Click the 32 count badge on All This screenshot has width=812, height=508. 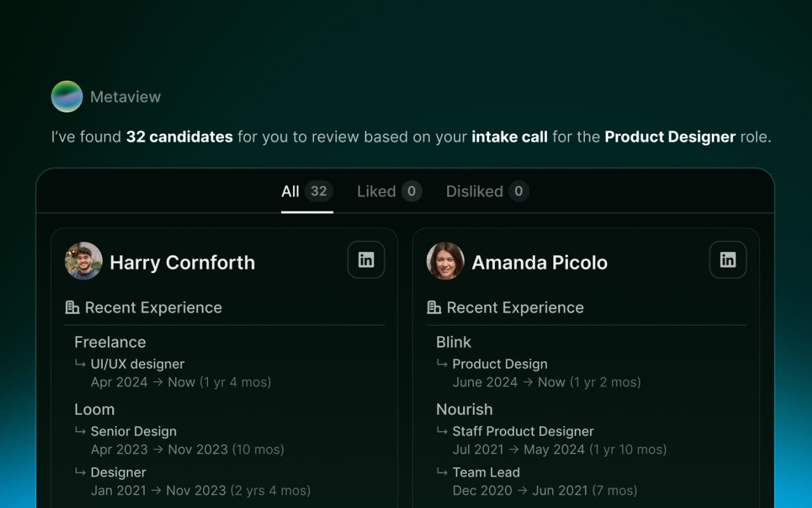(x=318, y=191)
